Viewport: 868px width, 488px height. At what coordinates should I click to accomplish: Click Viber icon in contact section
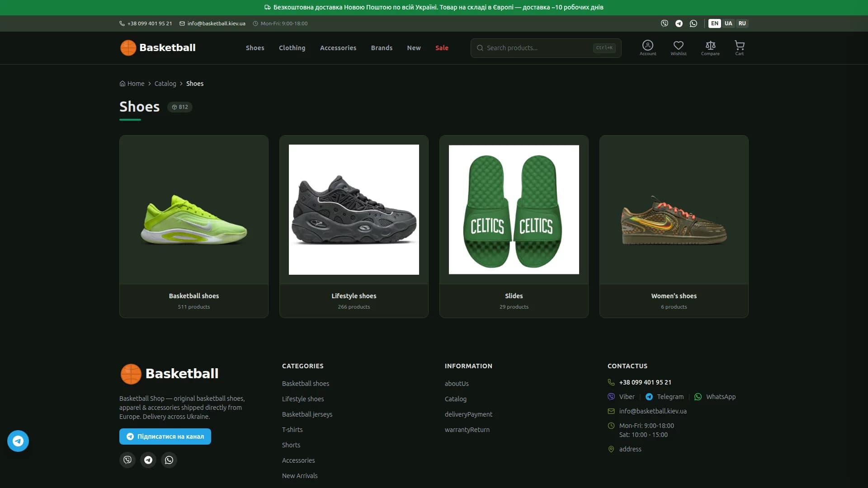point(611,397)
